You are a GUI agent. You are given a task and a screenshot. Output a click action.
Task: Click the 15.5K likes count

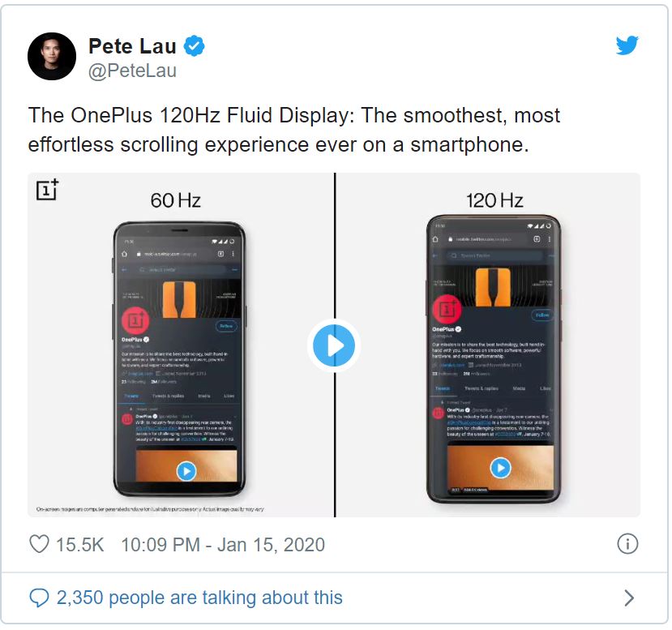80,545
